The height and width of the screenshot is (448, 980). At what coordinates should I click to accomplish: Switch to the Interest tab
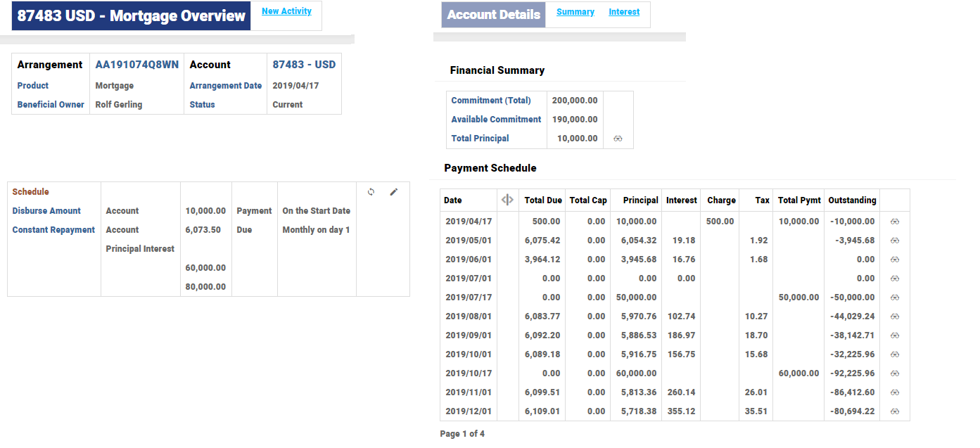[624, 12]
